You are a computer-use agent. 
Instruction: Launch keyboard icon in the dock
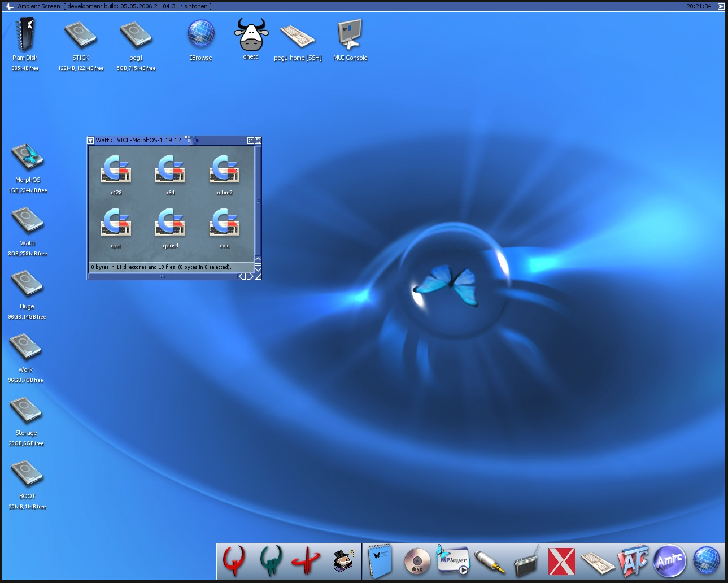click(598, 563)
